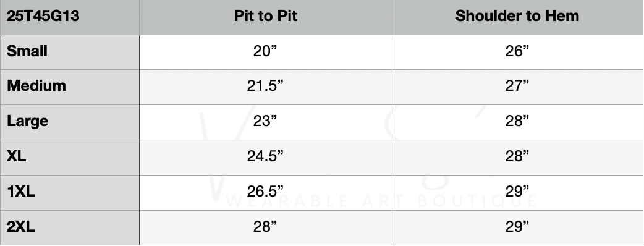Click the 26” Shoulder to Hem cell
The height and width of the screenshot is (246, 644).
click(x=517, y=52)
